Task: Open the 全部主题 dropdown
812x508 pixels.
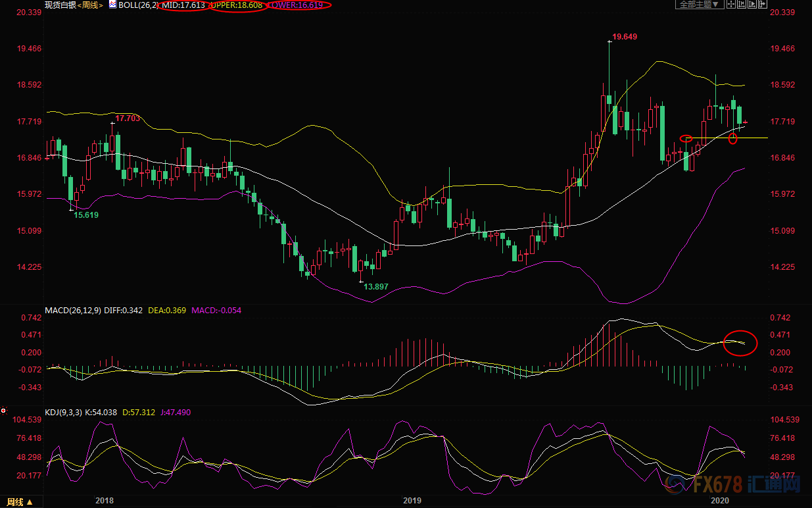Action: point(700,5)
